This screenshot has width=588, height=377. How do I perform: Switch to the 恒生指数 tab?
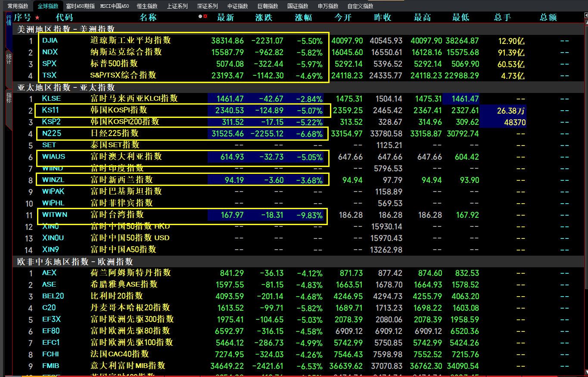click(147, 6)
